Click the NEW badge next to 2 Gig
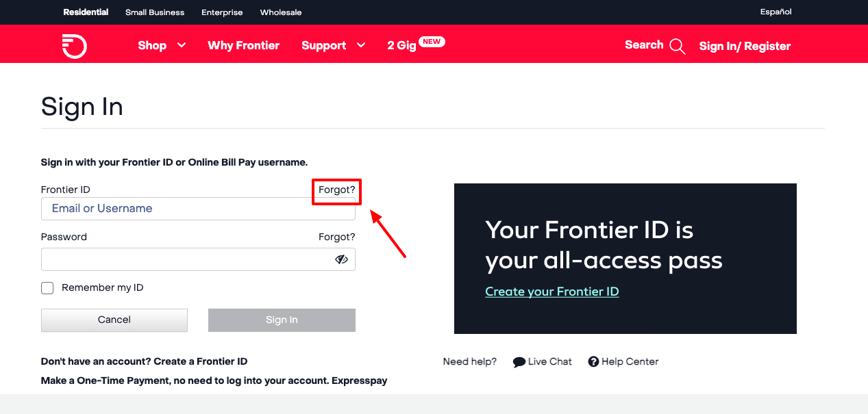The height and width of the screenshot is (414, 868). [432, 41]
